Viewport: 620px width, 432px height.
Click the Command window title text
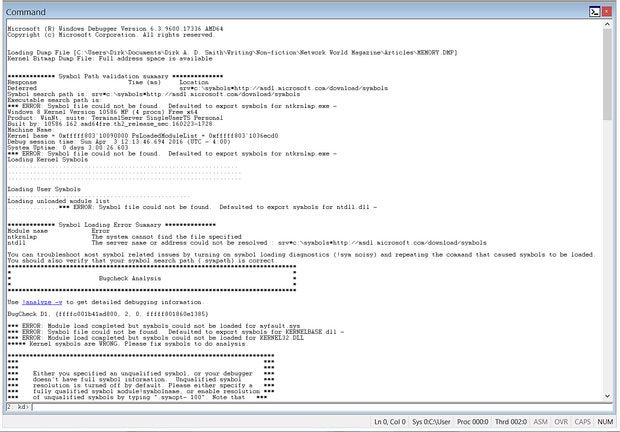(26, 12)
